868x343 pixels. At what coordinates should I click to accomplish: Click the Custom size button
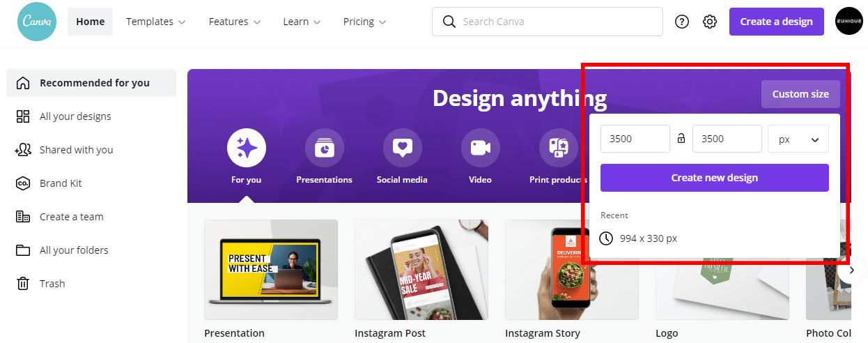(800, 94)
